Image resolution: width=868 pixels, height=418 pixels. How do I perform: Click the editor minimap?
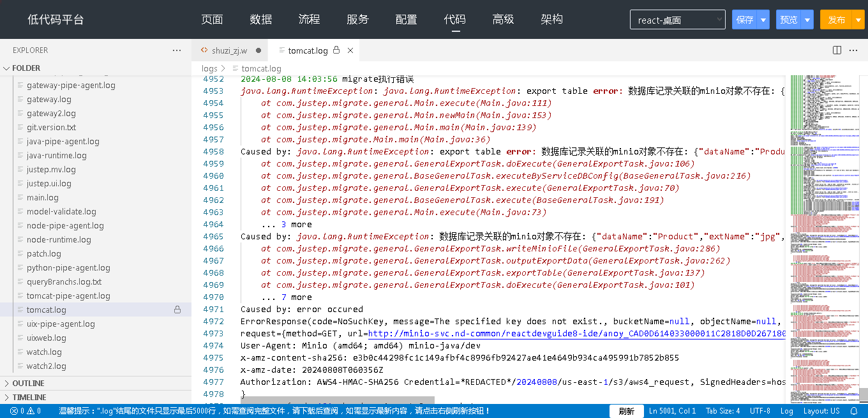pos(825,239)
